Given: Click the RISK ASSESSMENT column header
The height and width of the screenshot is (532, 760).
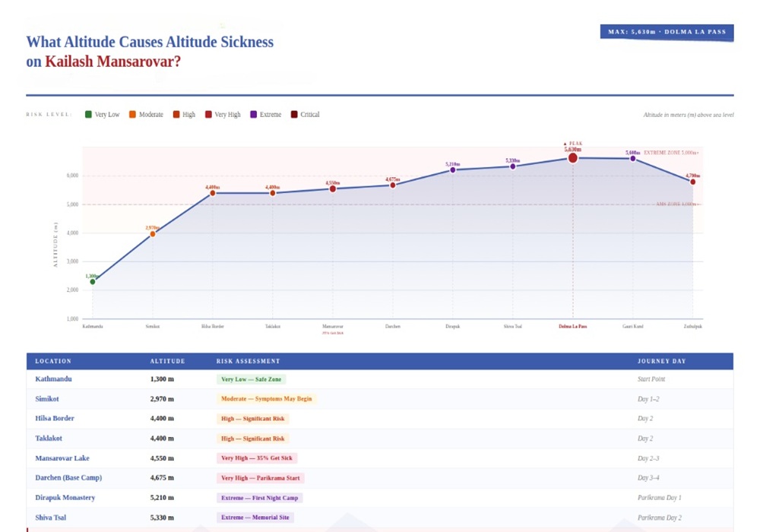Looking at the screenshot, I should pos(248,361).
